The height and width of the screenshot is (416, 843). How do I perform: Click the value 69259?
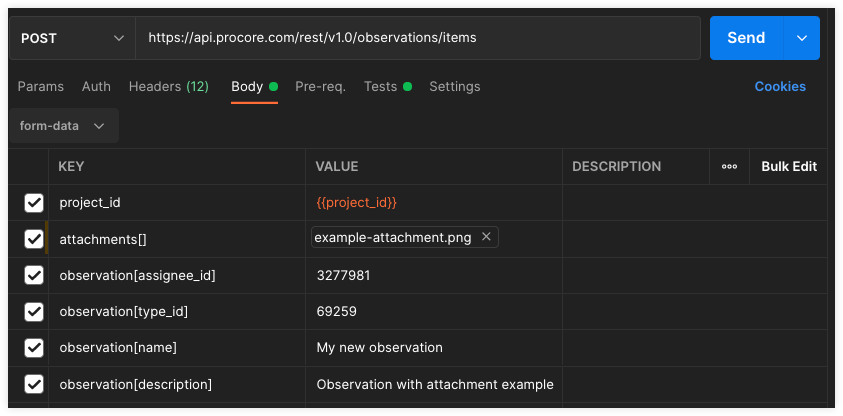coord(337,312)
